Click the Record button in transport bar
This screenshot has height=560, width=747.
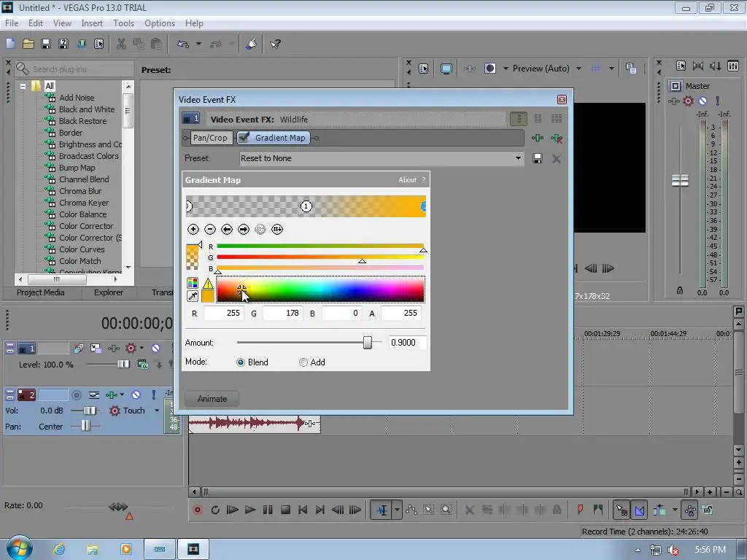pyautogui.click(x=198, y=510)
